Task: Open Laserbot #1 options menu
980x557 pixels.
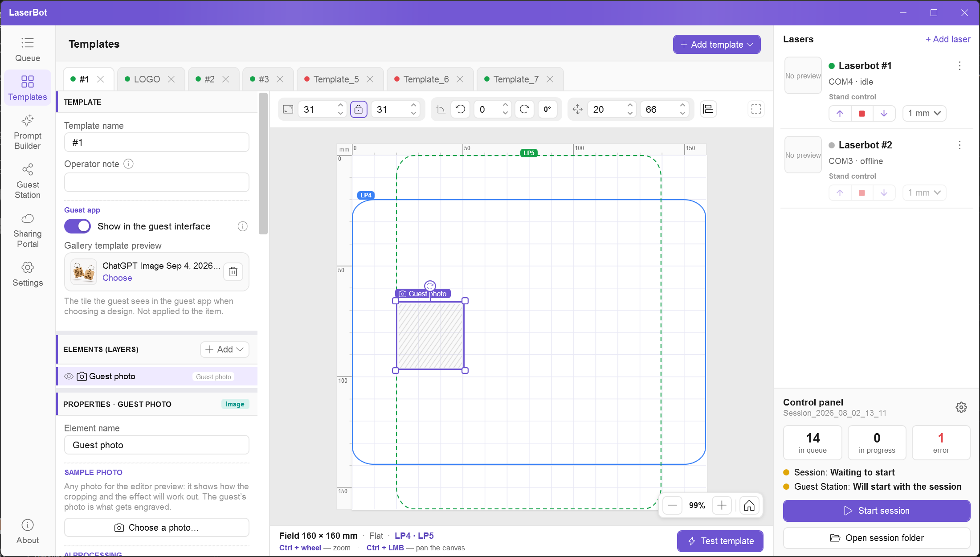Action: pos(960,66)
